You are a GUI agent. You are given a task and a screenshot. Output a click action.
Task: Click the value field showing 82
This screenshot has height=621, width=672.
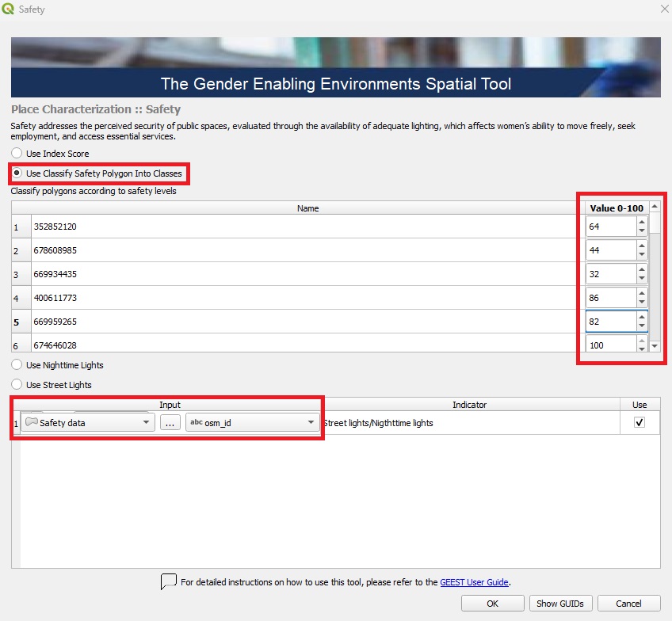pos(611,322)
